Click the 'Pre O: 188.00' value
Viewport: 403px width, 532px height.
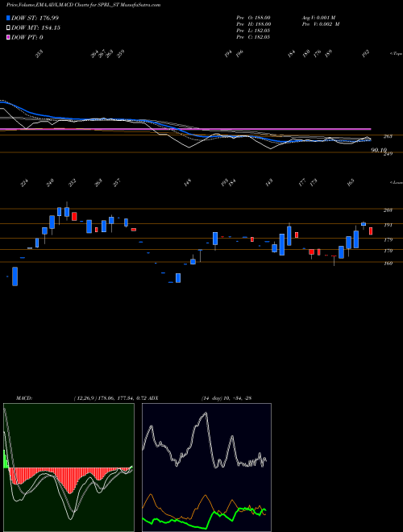click(x=253, y=18)
